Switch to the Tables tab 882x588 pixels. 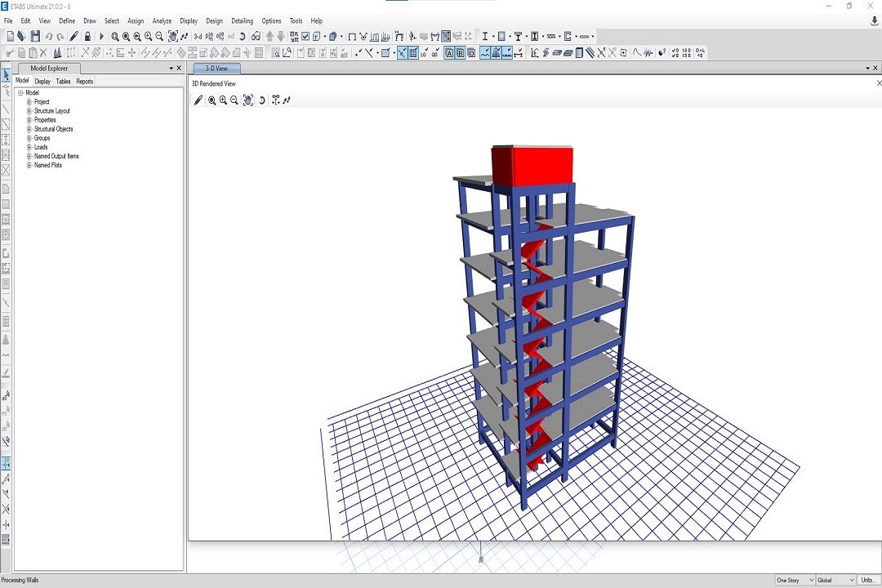pos(63,82)
